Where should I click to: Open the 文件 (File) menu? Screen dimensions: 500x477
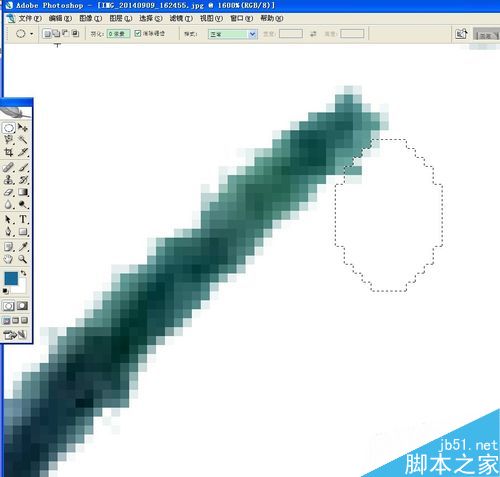(x=30, y=18)
